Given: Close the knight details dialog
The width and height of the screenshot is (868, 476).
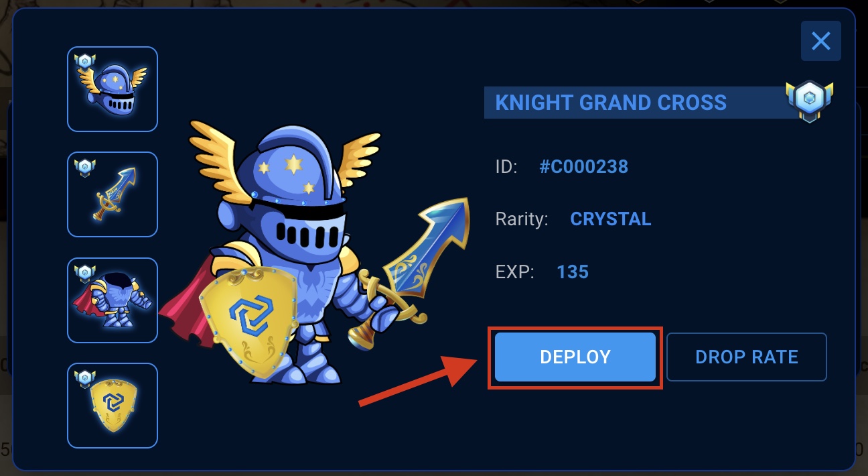Looking at the screenshot, I should click(x=821, y=42).
